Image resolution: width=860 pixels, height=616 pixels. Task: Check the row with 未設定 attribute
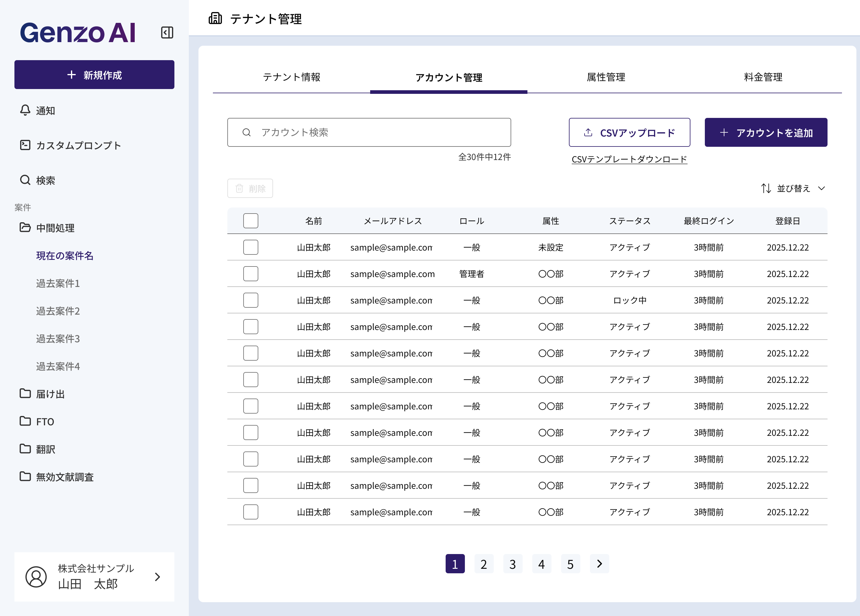pos(251,247)
